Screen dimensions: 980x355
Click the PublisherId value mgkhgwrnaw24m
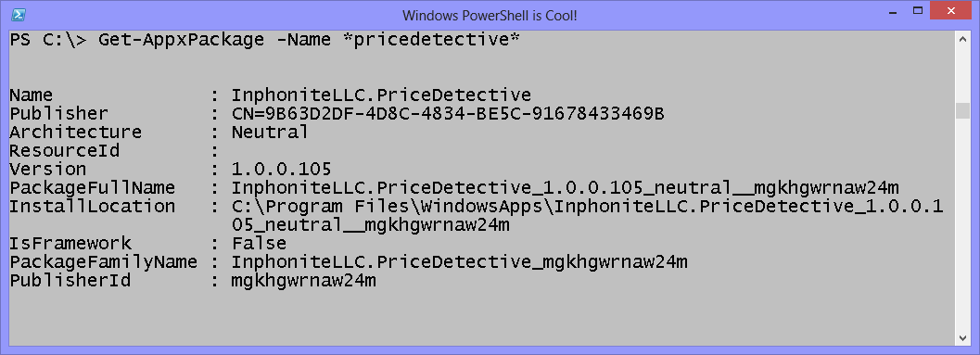(x=304, y=281)
